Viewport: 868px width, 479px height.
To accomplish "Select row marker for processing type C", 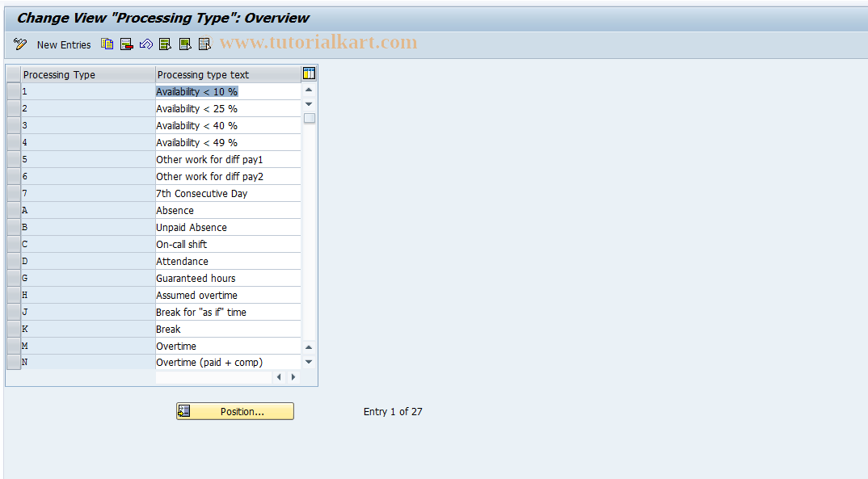I will [x=14, y=245].
